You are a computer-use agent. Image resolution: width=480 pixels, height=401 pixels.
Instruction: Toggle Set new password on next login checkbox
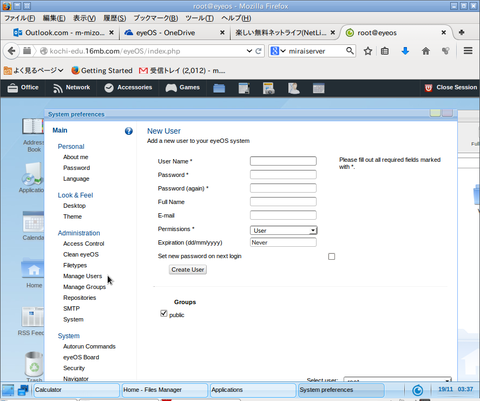coord(331,256)
